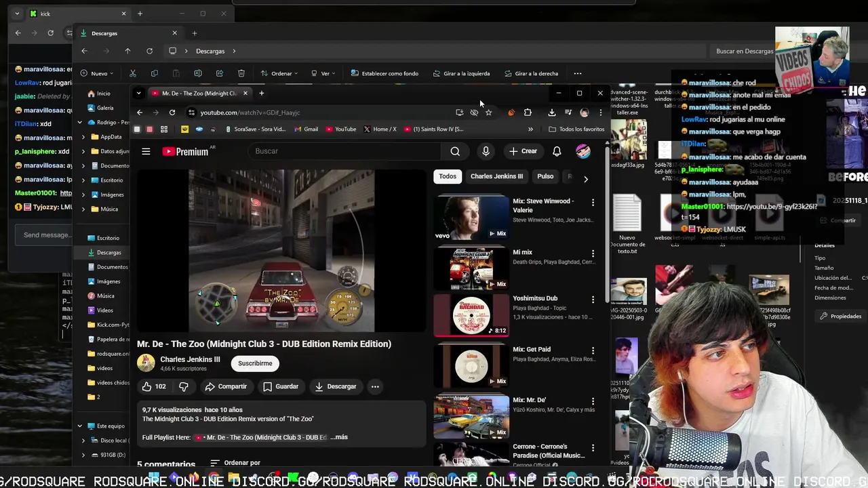Rename the selected file in Explorer toolbar
This screenshot has height=488, width=868.
pyautogui.click(x=198, y=73)
